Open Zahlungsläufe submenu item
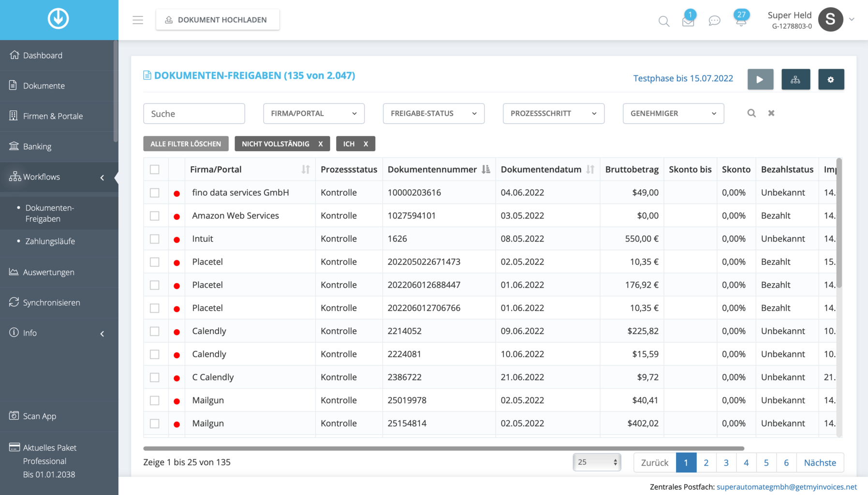This screenshot has width=868, height=495. [50, 241]
